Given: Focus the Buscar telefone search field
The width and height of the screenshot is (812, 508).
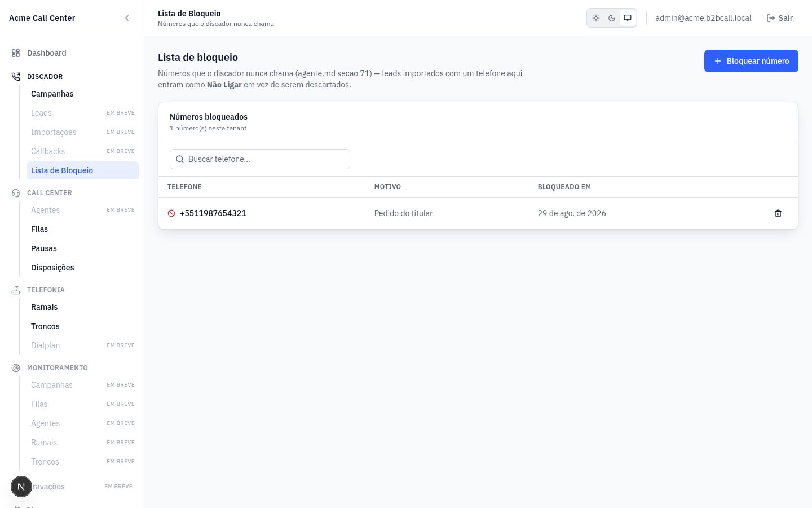Looking at the screenshot, I should 260,159.
